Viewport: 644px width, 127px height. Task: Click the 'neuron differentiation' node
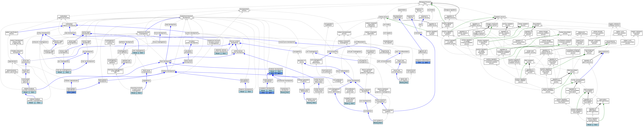343,71
